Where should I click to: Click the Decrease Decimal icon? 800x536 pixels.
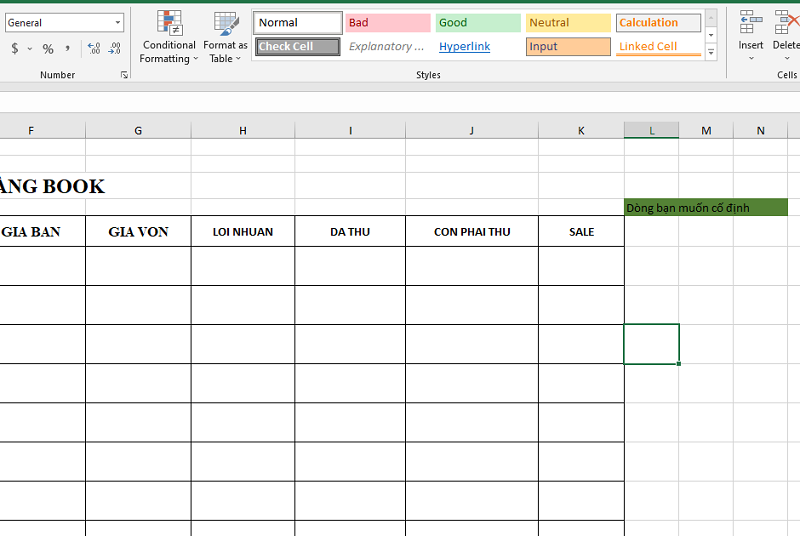pos(114,48)
